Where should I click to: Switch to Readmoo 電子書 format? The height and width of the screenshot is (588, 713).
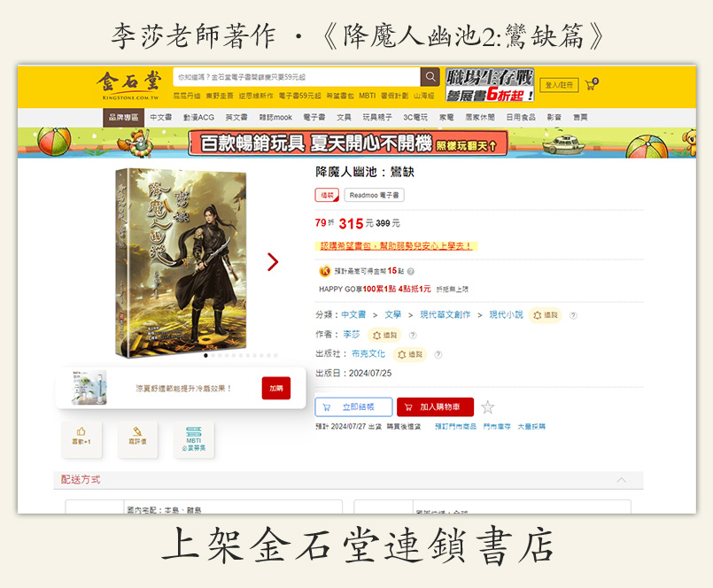(374, 195)
